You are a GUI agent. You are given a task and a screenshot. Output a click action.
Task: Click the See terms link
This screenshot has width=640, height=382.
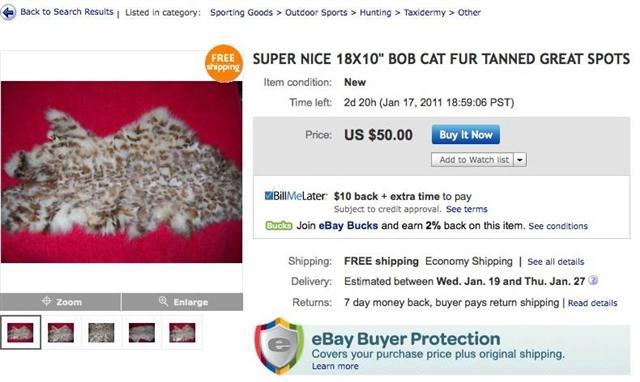tap(467, 209)
